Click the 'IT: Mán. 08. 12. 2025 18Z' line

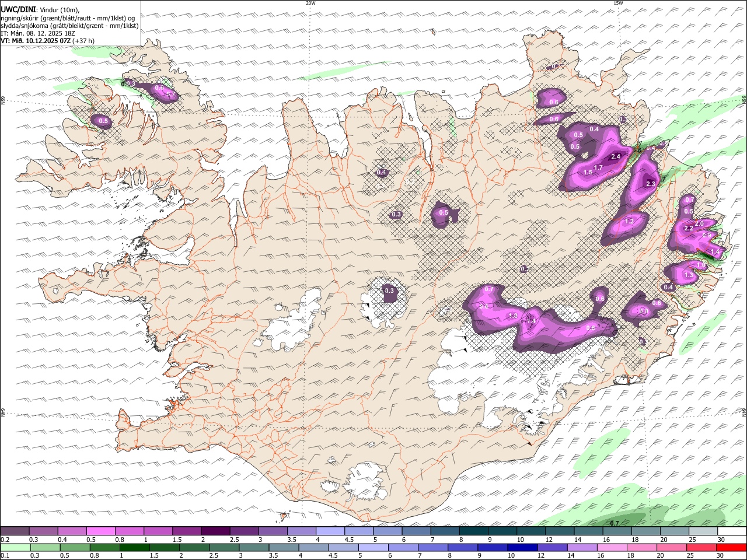pyautogui.click(x=38, y=33)
